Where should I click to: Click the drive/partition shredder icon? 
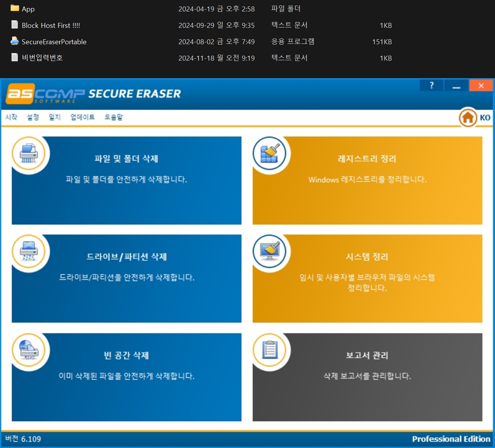(29, 251)
